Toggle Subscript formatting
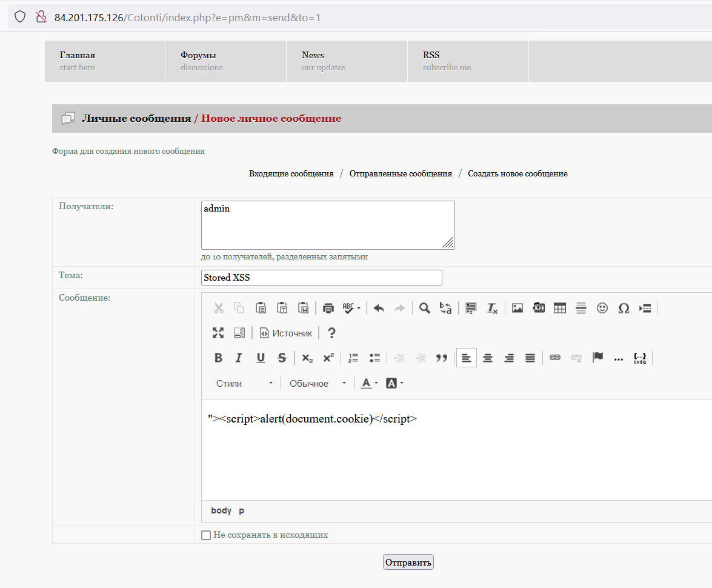712x588 pixels. (x=307, y=358)
